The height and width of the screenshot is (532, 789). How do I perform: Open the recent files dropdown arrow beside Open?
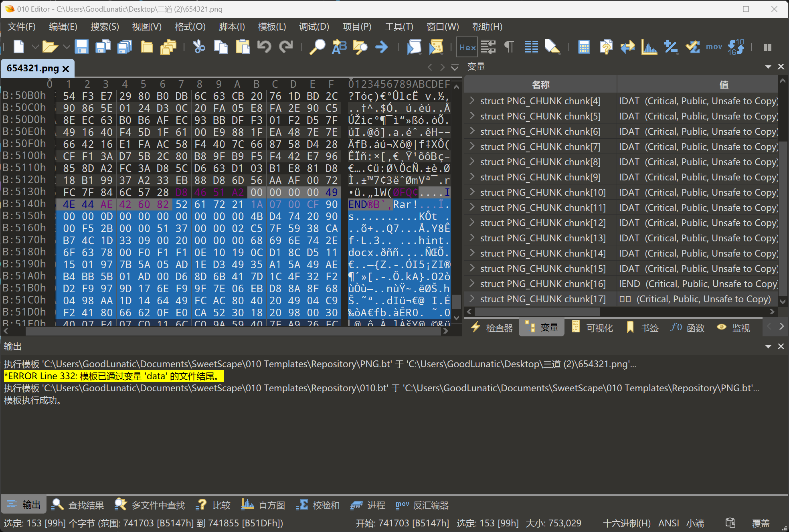click(x=67, y=47)
